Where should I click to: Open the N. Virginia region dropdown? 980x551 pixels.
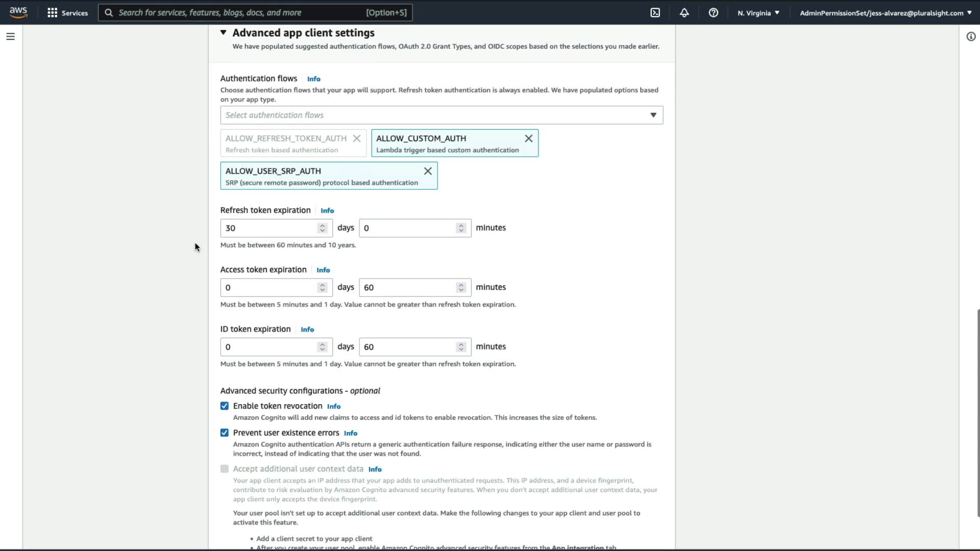click(x=758, y=13)
